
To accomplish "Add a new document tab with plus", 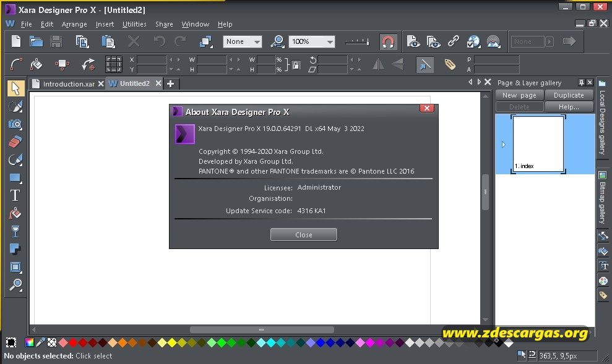I will (171, 84).
